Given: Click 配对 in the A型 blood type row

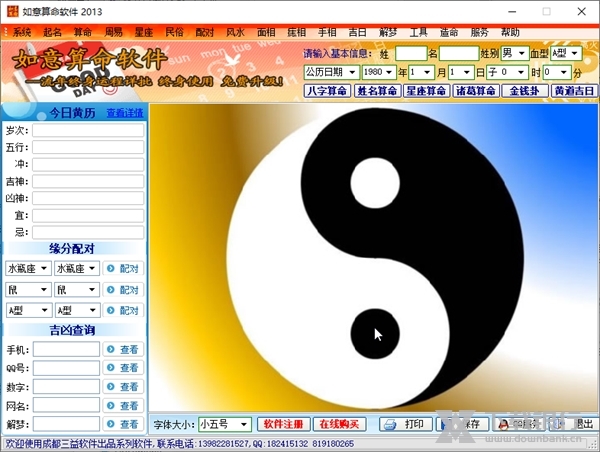Looking at the screenshot, I should click(123, 310).
